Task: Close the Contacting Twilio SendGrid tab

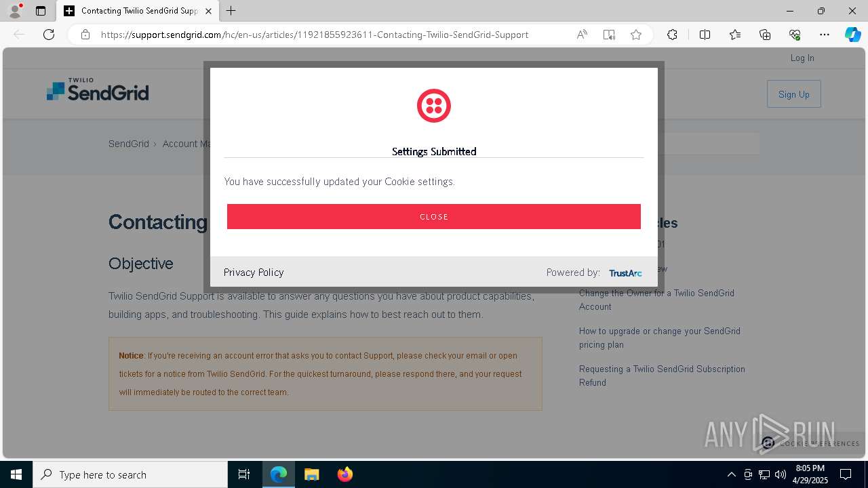Action: 208,11
